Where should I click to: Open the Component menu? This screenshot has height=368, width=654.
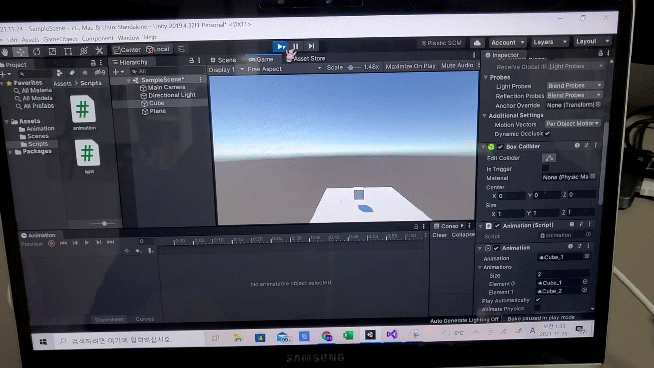(x=97, y=38)
